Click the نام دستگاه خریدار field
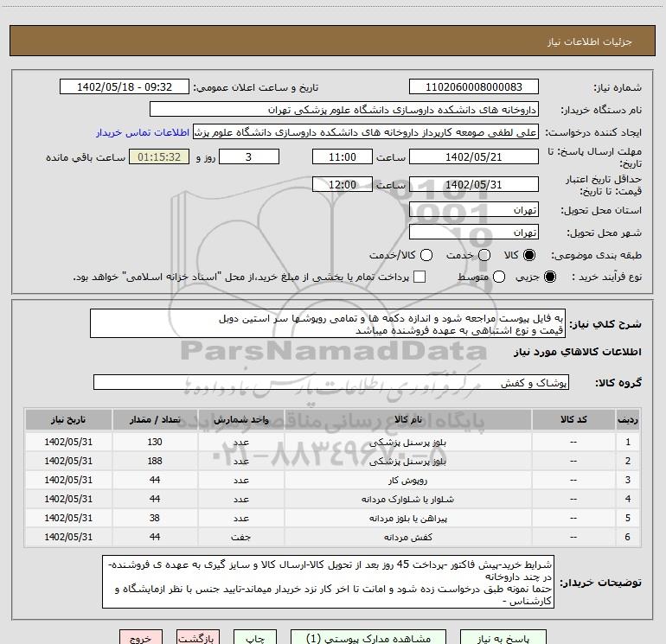This screenshot has width=666, height=644. point(344,110)
